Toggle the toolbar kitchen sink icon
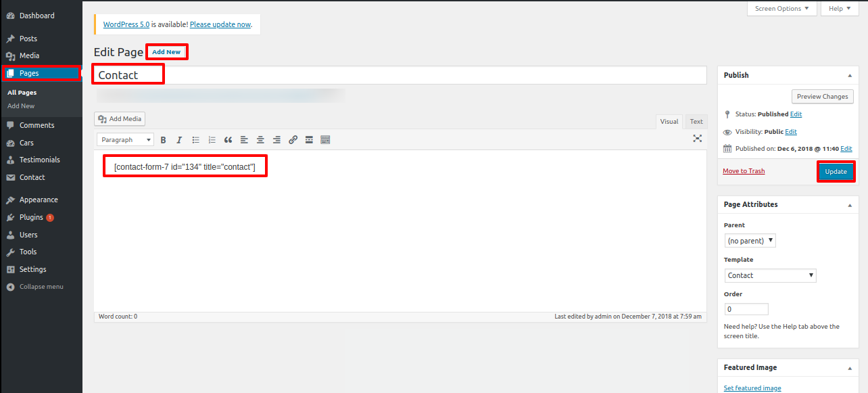 click(325, 140)
